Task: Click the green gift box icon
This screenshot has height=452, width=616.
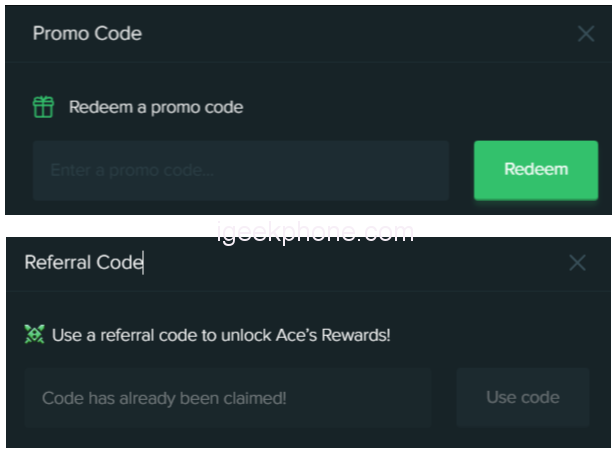Action: click(x=43, y=107)
